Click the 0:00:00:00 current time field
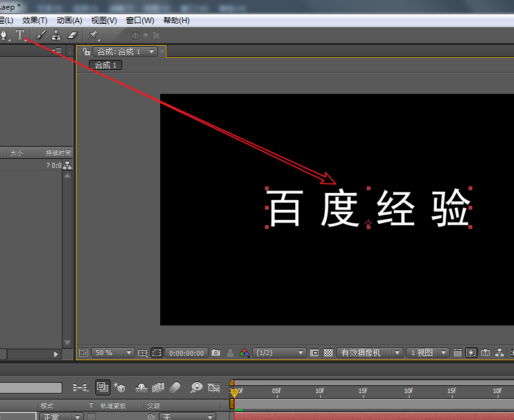 187,353
